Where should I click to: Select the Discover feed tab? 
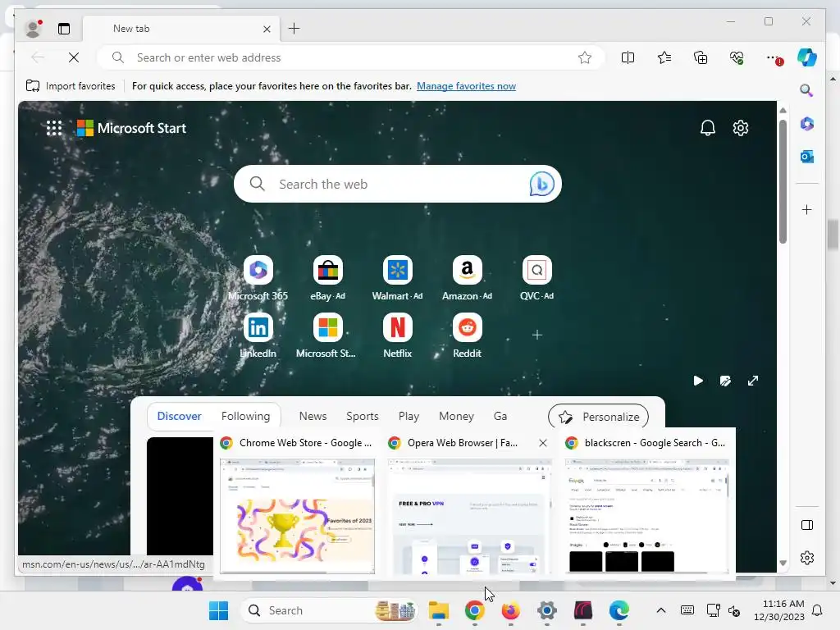(x=180, y=416)
